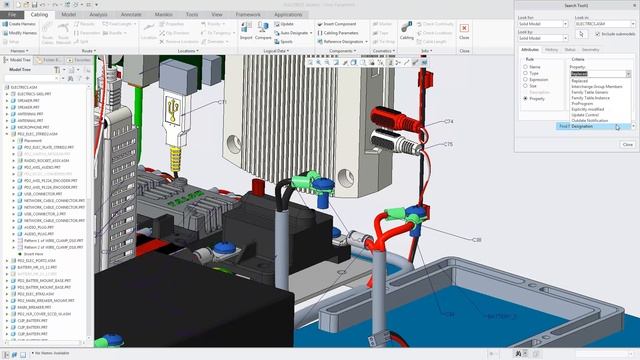Choose ProProgram in property list
Image resolution: width=640 pixels, height=360 pixels.
582,104
